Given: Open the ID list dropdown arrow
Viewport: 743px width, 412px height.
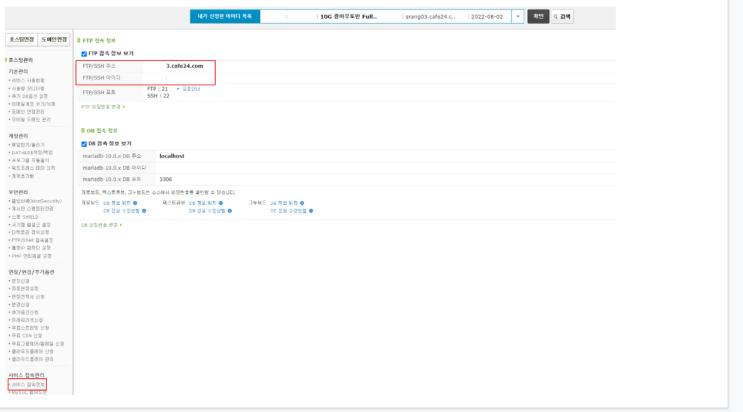Looking at the screenshot, I should 517,17.
